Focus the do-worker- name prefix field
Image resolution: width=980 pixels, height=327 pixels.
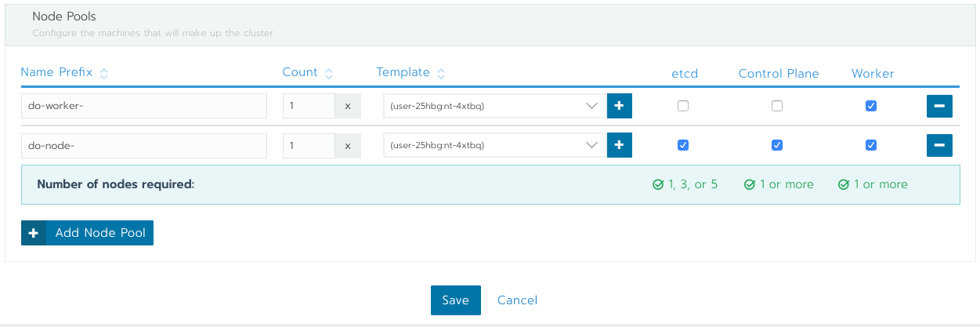click(x=144, y=106)
